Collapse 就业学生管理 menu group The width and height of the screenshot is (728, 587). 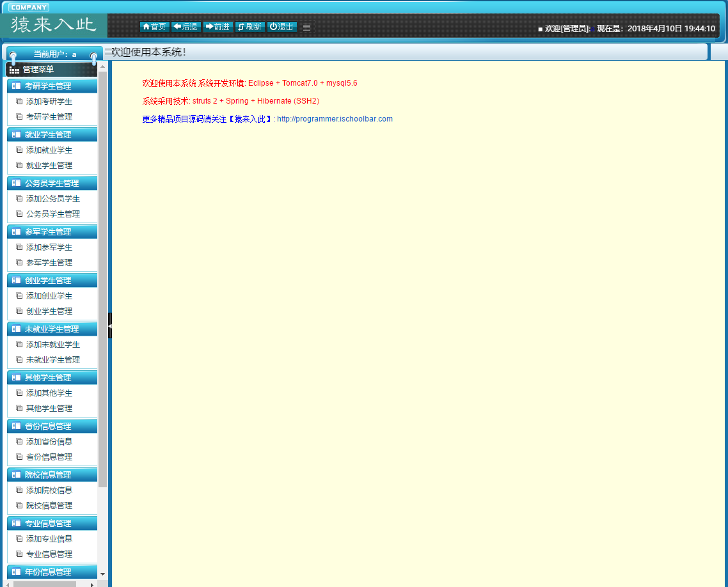52,134
